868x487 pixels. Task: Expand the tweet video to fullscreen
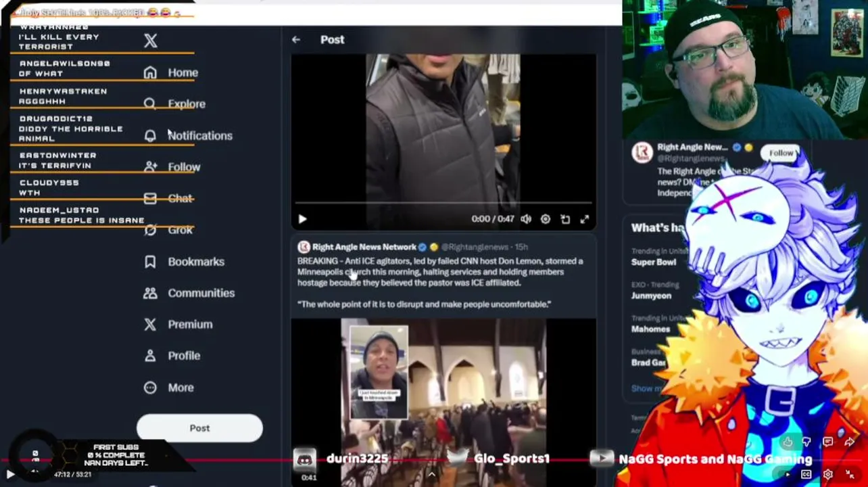(585, 219)
